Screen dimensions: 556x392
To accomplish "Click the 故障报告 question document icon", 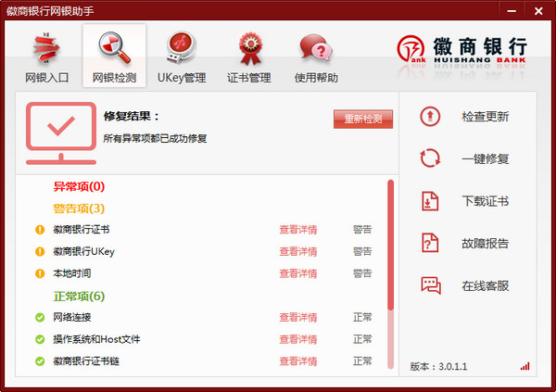I will [430, 243].
